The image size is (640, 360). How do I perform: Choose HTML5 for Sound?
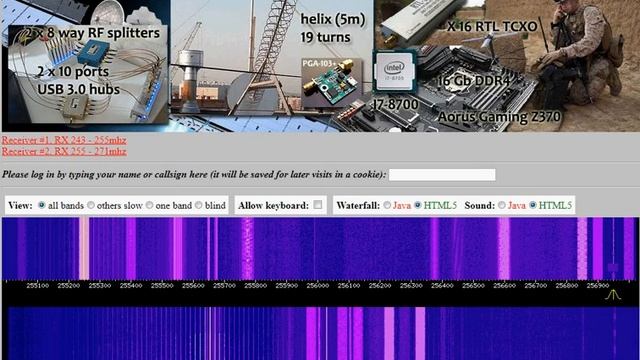coord(533,205)
